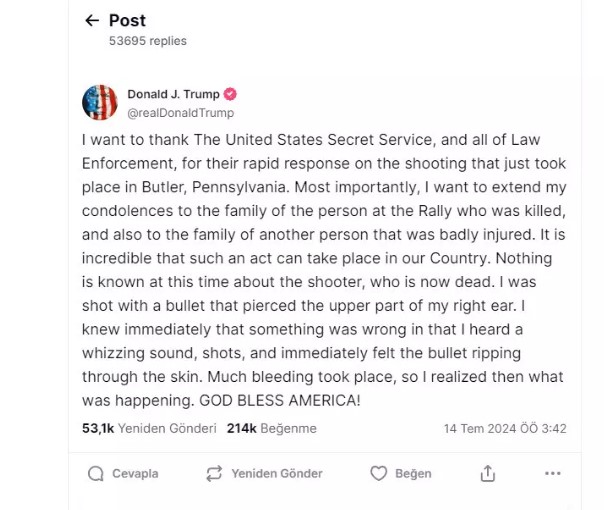This screenshot has width=604, height=510.
Task: Click the verified badge beside Donald J. Trump
Action: [230, 95]
